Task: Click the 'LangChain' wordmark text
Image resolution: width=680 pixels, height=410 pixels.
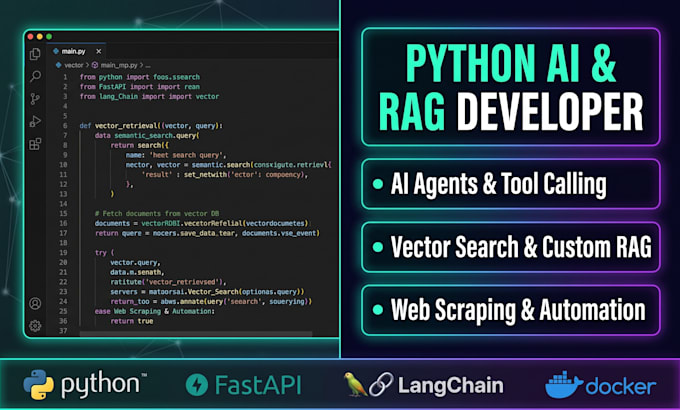Action: click(x=451, y=385)
